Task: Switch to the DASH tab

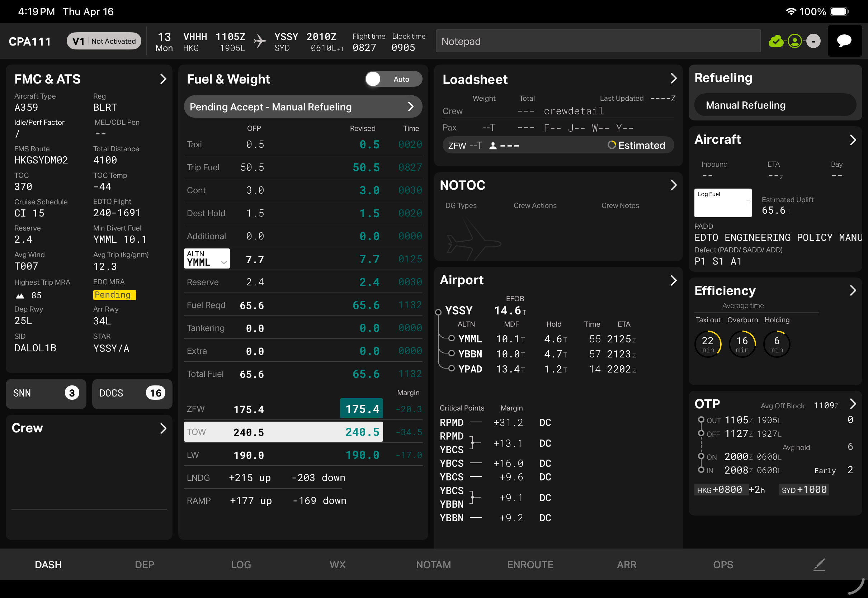Action: click(x=48, y=565)
